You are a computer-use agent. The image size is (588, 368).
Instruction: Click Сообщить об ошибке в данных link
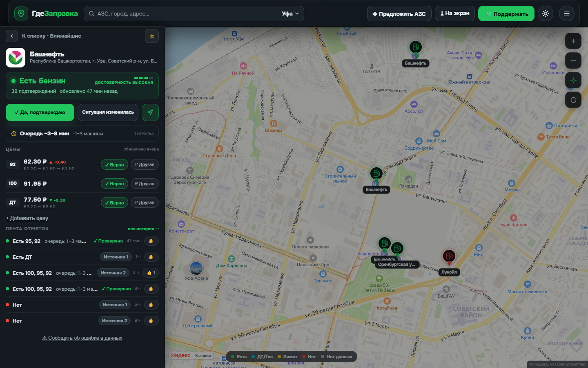[82, 338]
